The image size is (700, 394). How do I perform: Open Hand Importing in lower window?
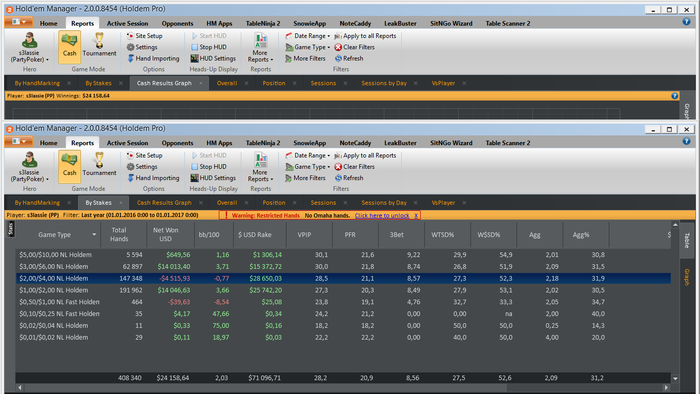(x=153, y=178)
